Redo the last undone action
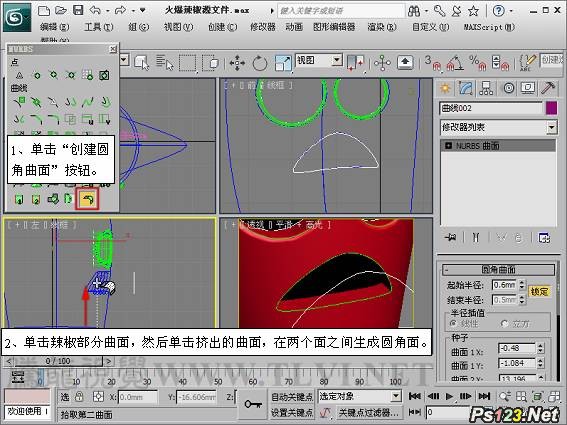This screenshot has width=567, height=425. (121, 10)
